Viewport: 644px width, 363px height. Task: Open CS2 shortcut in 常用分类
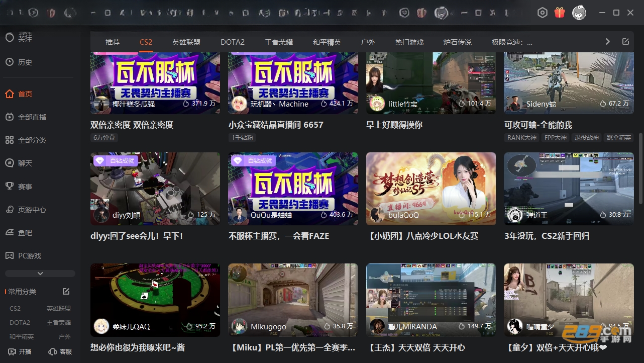[x=15, y=309]
